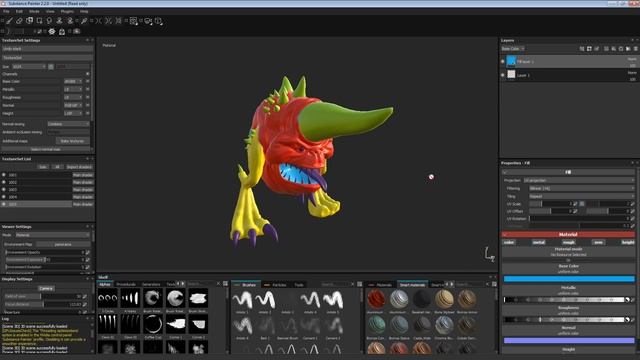
Task: Open the Normal format dropdown
Action: (x=73, y=105)
